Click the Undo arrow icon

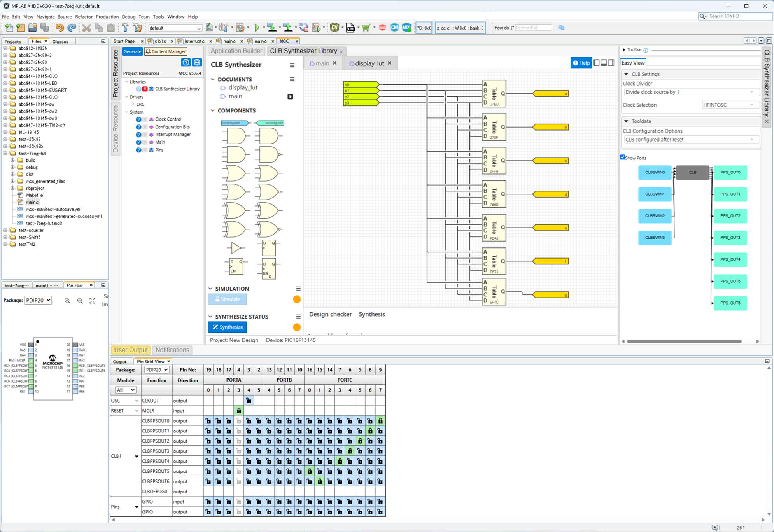(60, 28)
